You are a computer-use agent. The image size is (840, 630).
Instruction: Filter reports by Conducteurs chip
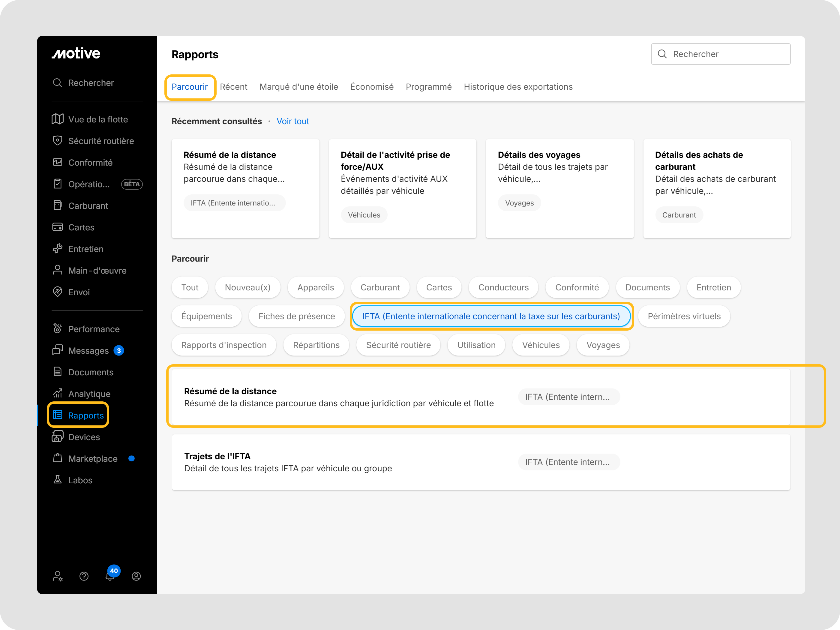click(503, 287)
